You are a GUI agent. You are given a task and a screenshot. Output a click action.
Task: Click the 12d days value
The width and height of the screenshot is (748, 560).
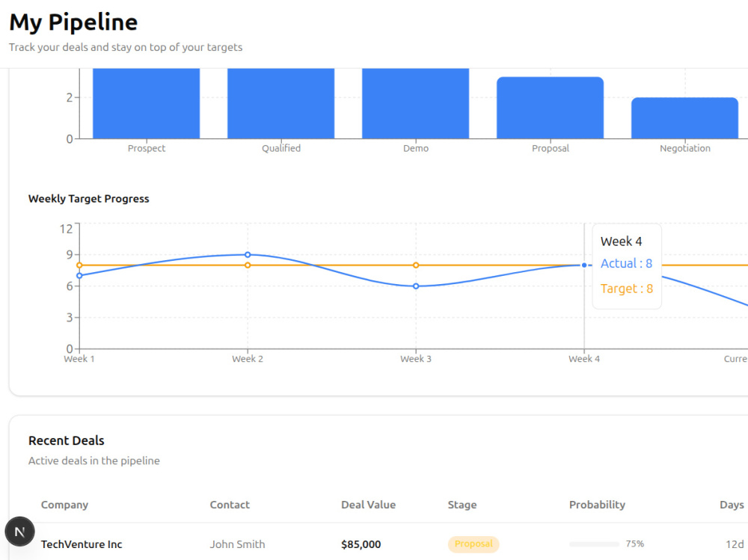[735, 544]
